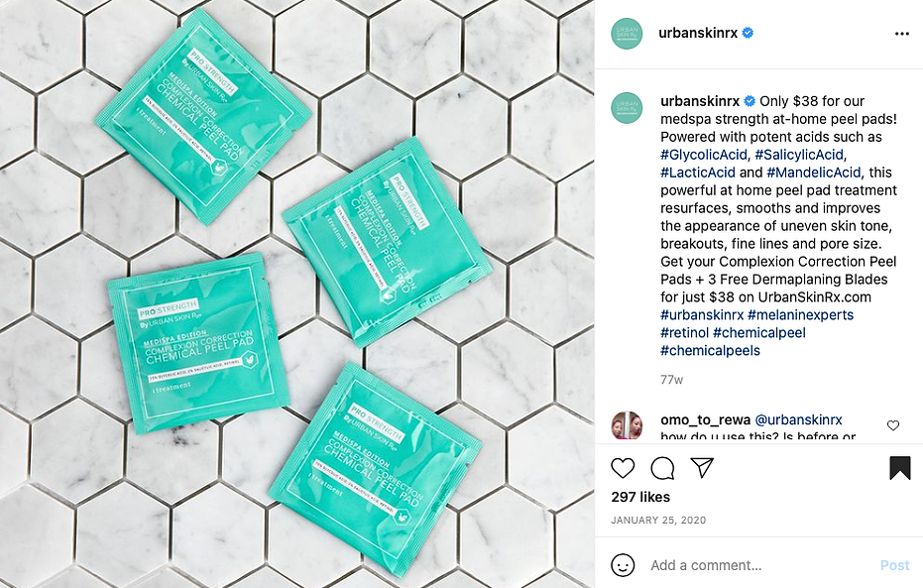This screenshot has width=923, height=588.
Task: Open the #SalicylicAcid hashtag
Action: tap(799, 155)
